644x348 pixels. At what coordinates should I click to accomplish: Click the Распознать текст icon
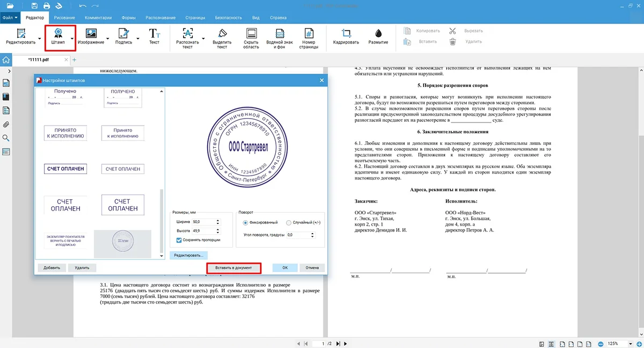click(x=187, y=37)
